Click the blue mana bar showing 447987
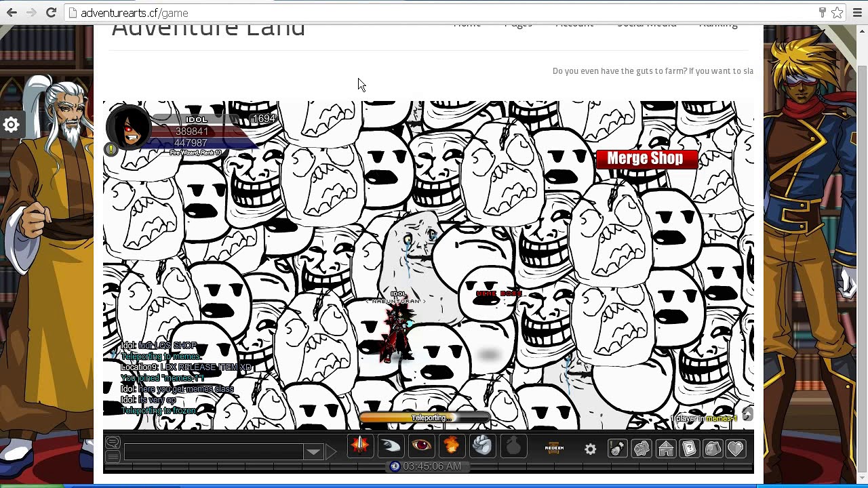 [200, 143]
